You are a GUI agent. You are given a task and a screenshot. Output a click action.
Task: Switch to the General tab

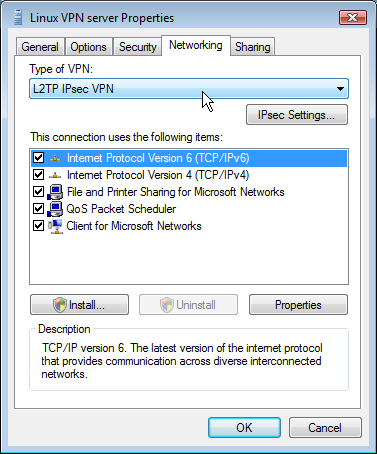pos(40,47)
